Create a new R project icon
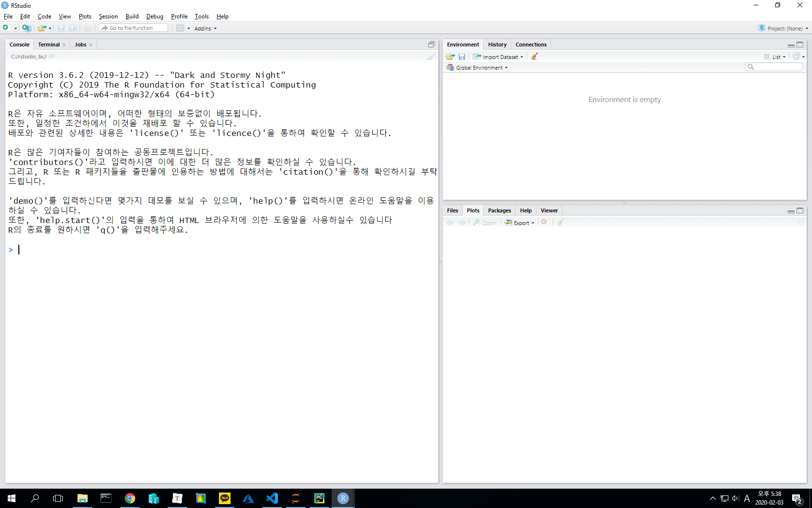 (x=27, y=28)
